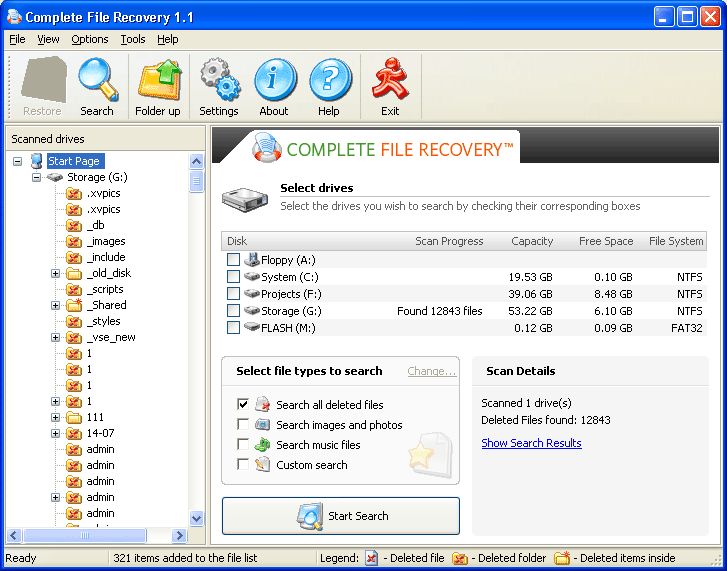727x571 pixels.
Task: Click the Show Search Results link
Action: pos(531,443)
